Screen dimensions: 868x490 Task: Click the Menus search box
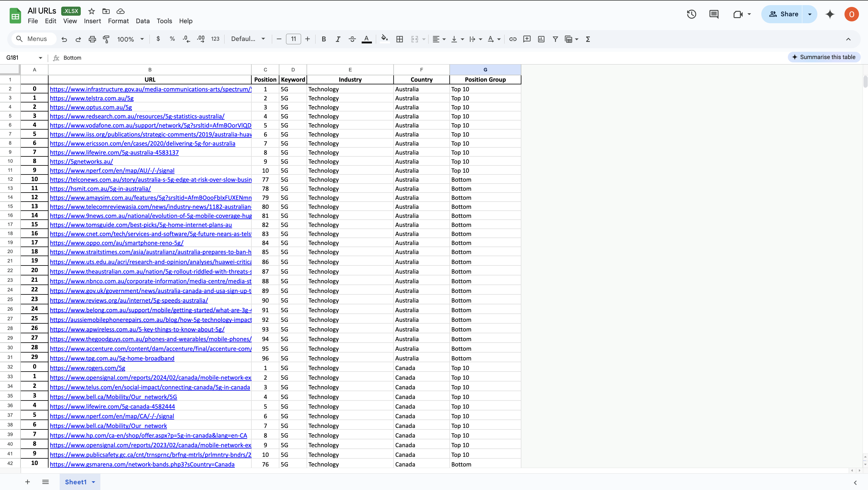[34, 39]
